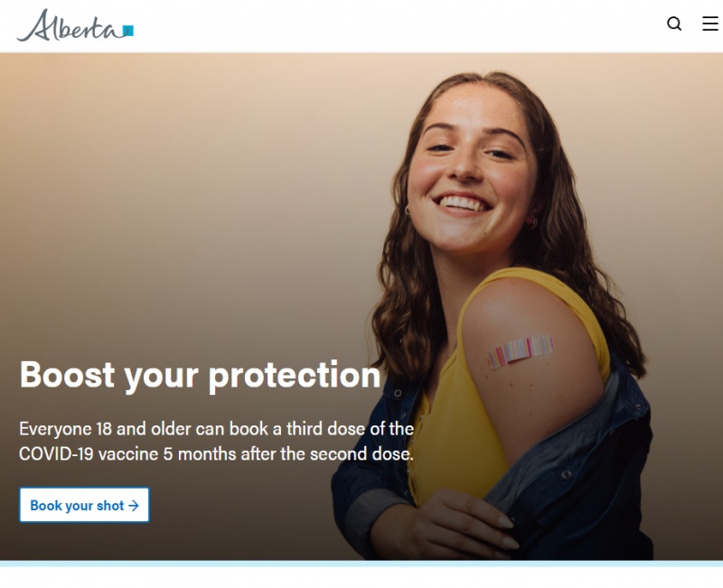Click the smiling woman's face in banner

pos(470,171)
